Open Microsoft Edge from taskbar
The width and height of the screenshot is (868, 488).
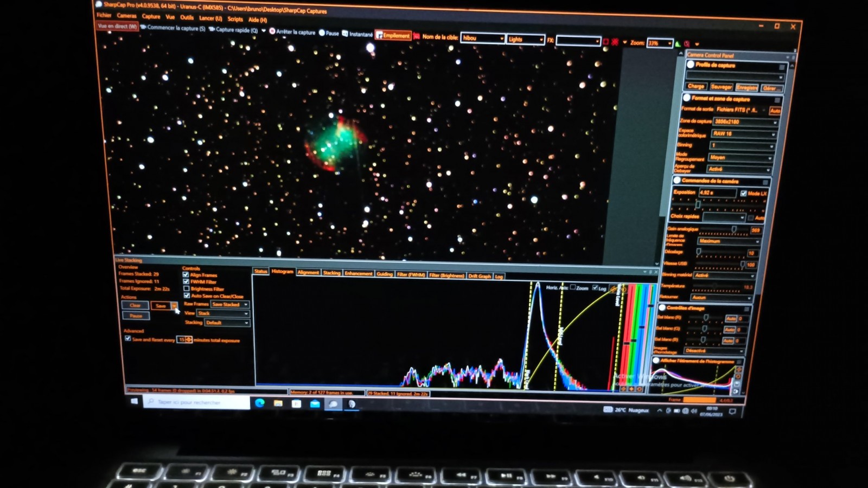[x=259, y=403]
